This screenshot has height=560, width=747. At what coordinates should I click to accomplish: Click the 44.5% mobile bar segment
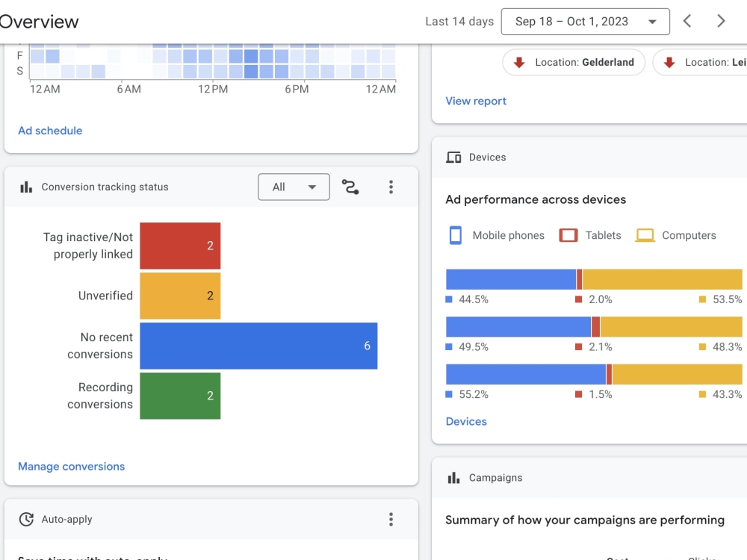click(x=511, y=279)
